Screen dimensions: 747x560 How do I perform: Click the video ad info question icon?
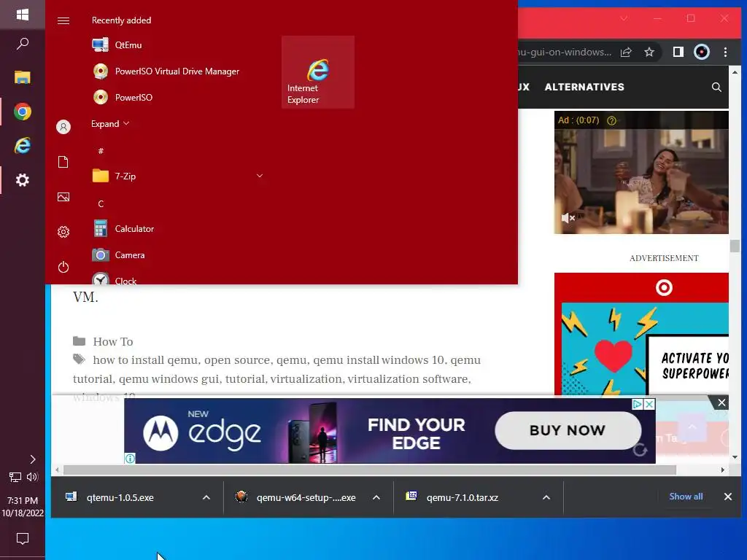pyautogui.click(x=611, y=120)
